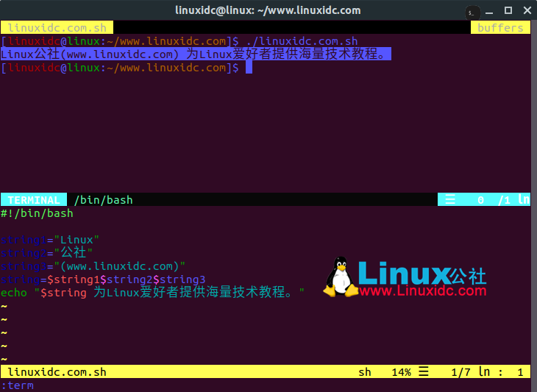Viewport: 537px width, 392px height.
Task: Close the terminal window
Action: [x=527, y=10]
